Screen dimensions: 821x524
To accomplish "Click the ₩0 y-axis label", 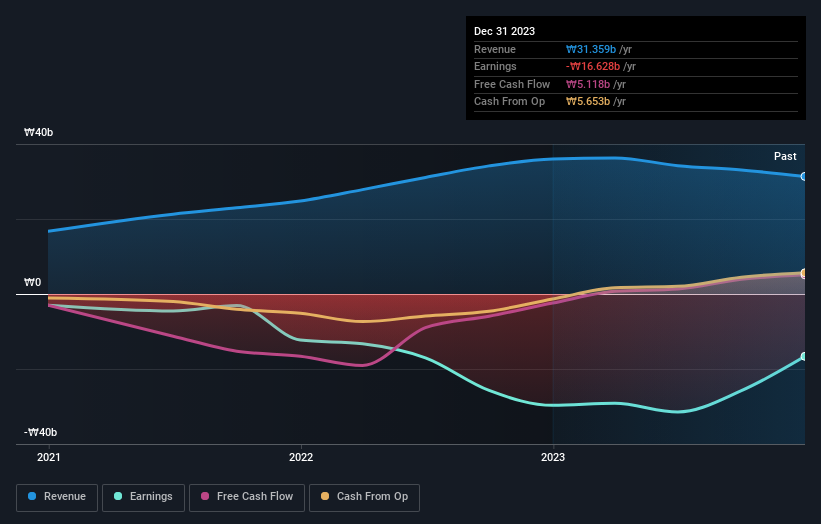I will tap(32, 283).
